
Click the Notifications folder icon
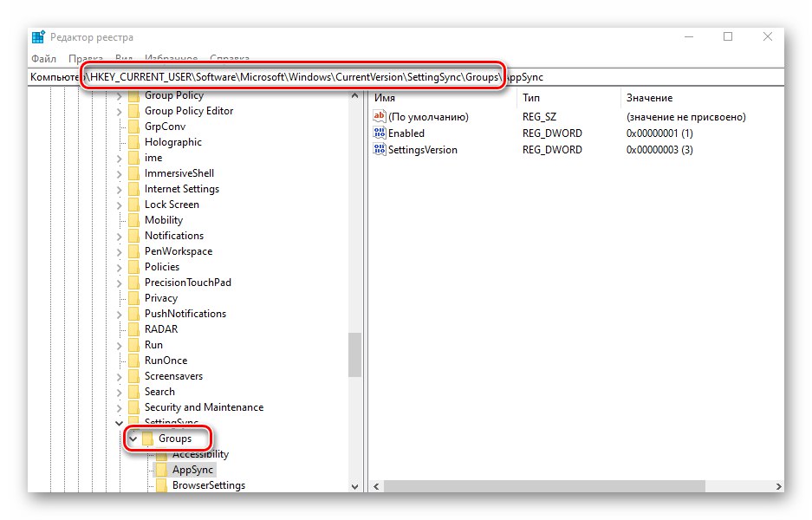(x=133, y=236)
